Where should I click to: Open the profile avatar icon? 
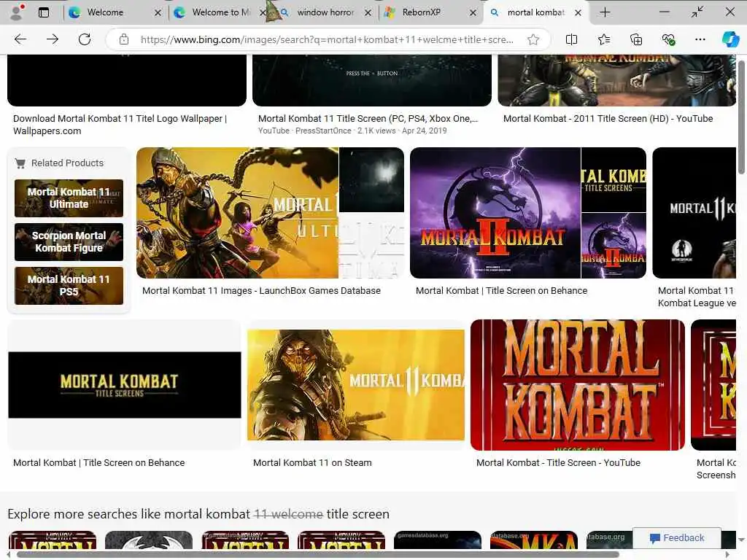[18, 12]
